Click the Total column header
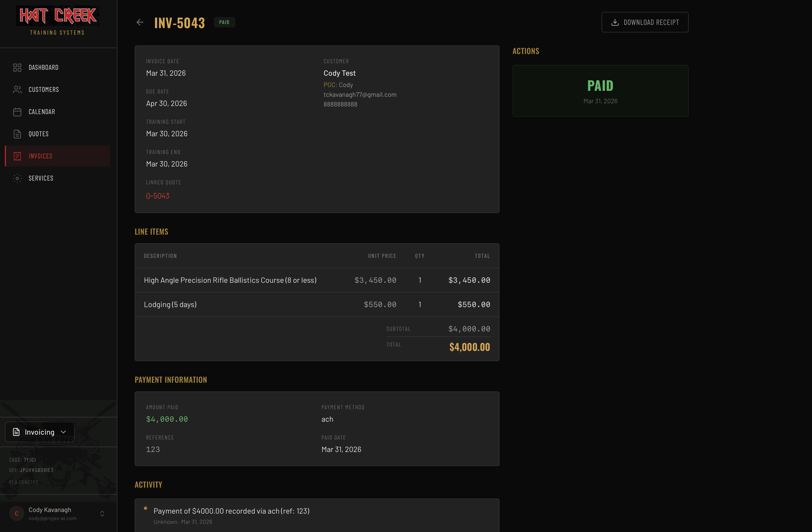 tap(483, 256)
